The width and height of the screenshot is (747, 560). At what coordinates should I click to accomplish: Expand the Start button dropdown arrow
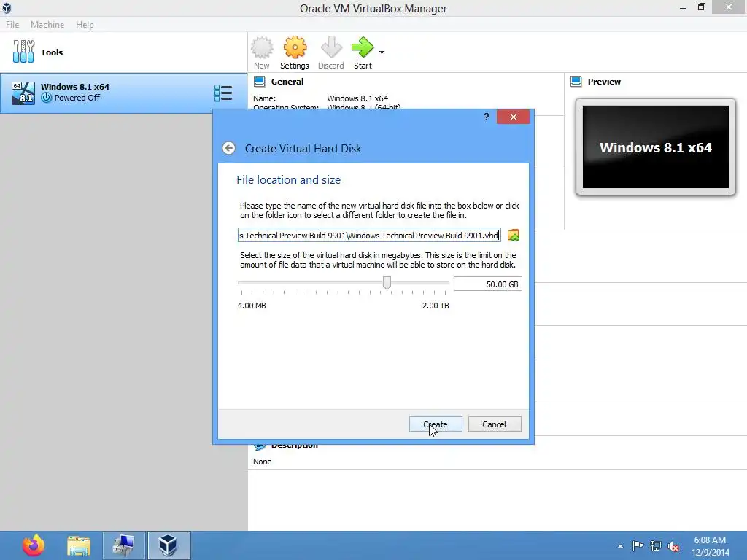point(382,52)
